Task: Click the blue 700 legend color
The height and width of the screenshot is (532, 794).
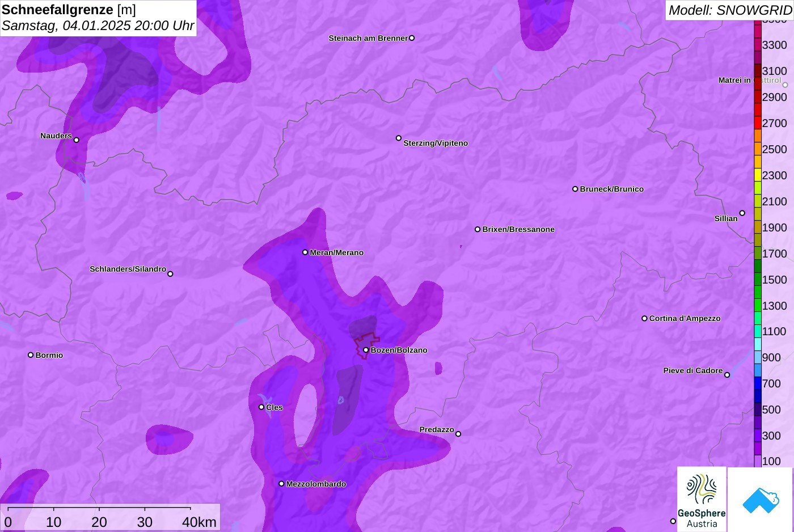Action: pos(758,383)
